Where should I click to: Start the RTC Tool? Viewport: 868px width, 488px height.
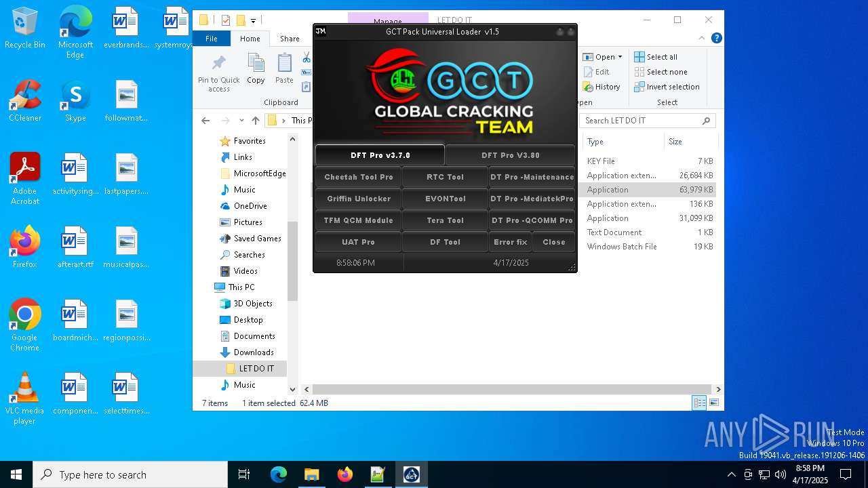coord(445,177)
